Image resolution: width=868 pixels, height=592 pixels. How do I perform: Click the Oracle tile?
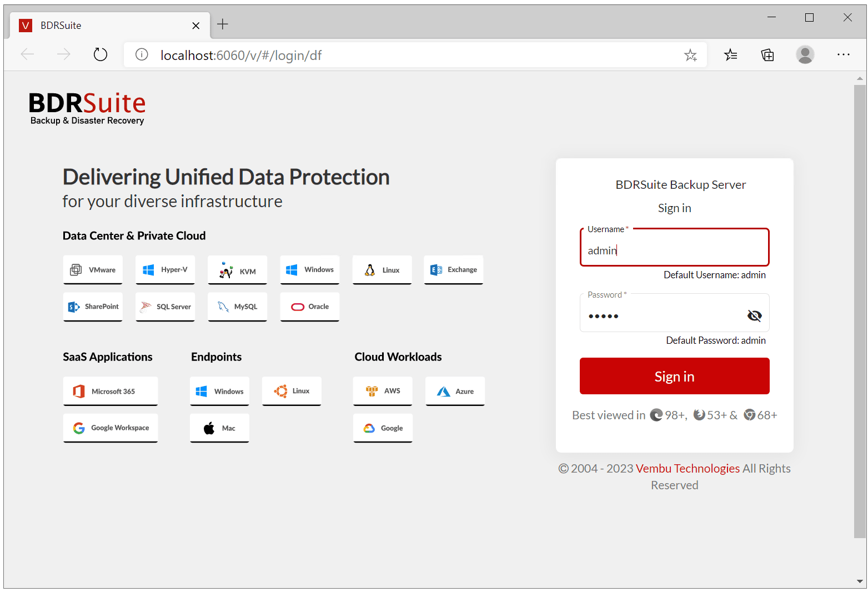click(310, 307)
